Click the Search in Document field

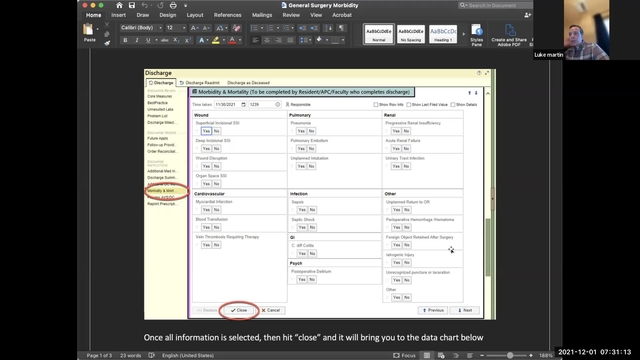(x=495, y=5)
